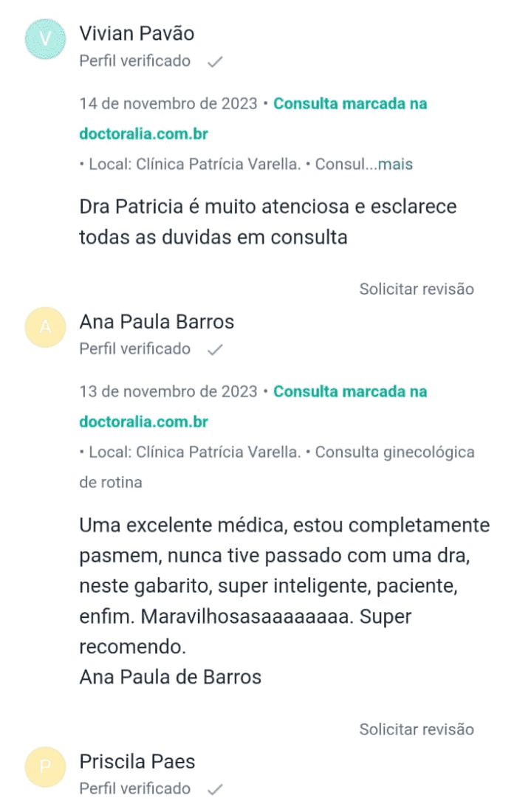Click doctoralia.com.br link in Ana Paula's review
This screenshot has width=517, height=812.
(x=143, y=422)
